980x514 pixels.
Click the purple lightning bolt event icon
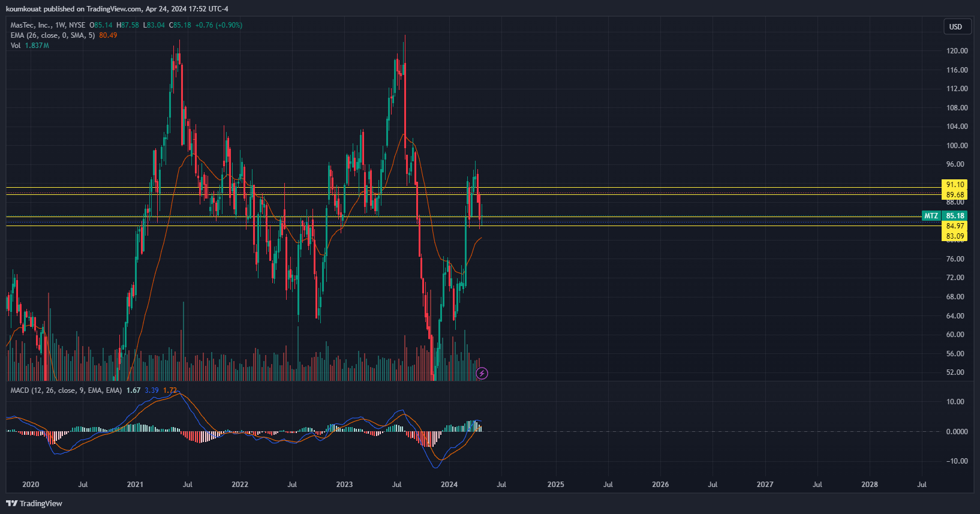[x=482, y=374]
